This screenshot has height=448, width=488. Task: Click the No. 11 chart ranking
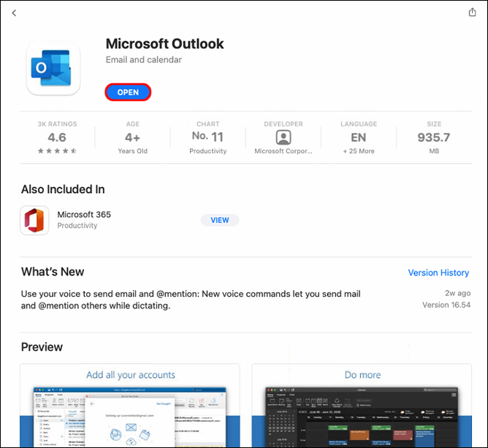pyautogui.click(x=207, y=137)
